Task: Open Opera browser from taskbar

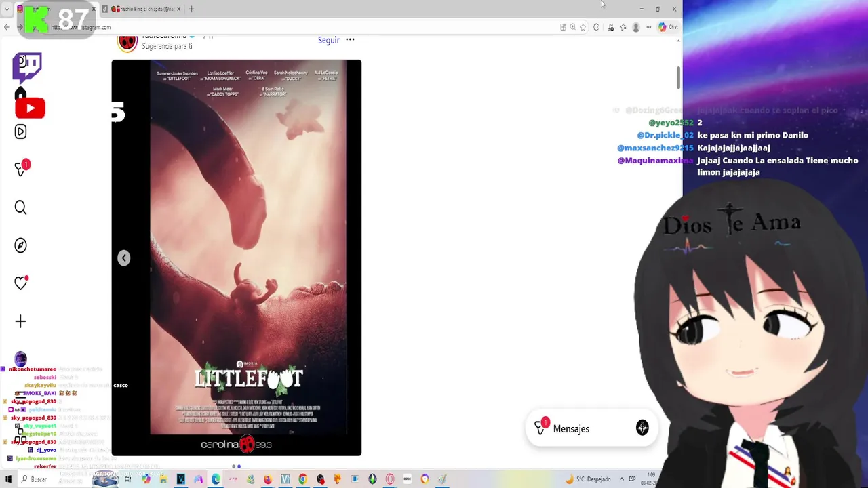Action: click(390, 479)
